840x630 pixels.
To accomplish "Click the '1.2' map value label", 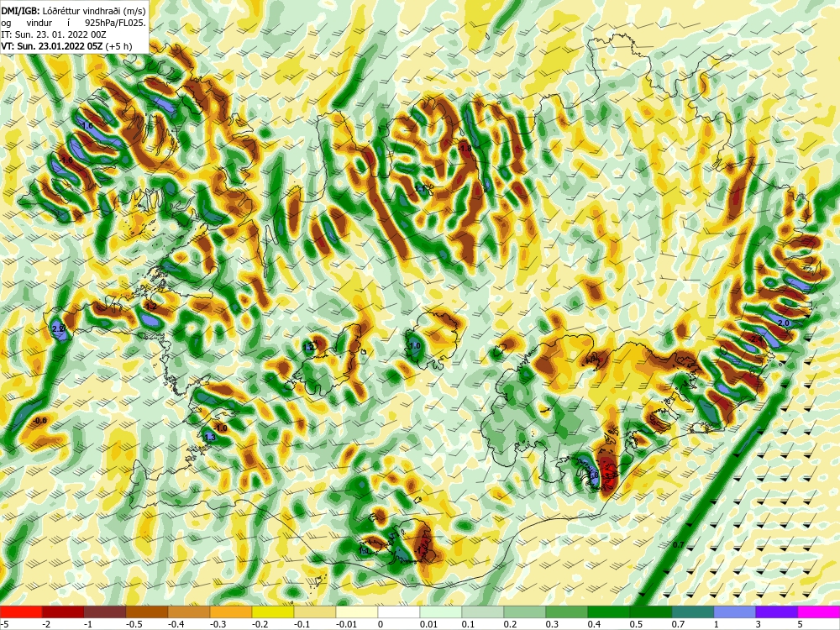I will [309, 347].
